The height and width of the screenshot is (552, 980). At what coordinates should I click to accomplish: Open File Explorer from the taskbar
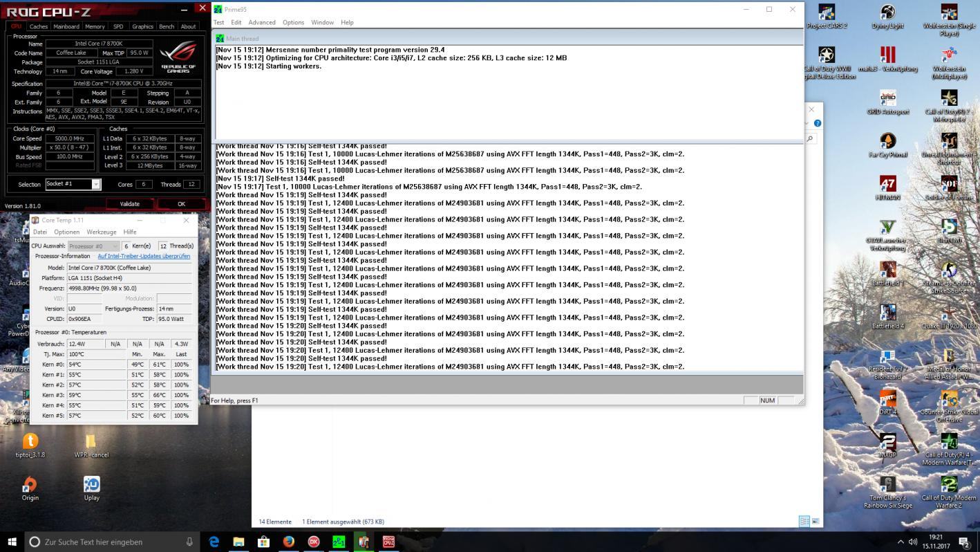[x=239, y=542]
